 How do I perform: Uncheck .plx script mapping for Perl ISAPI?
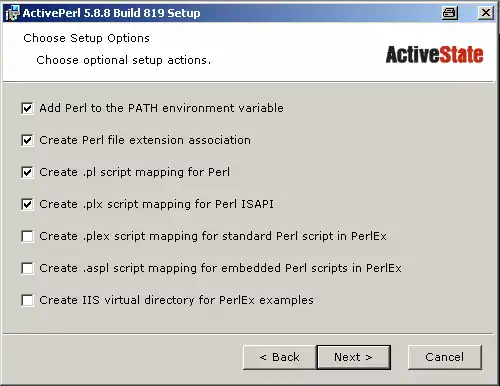[x=27, y=204]
